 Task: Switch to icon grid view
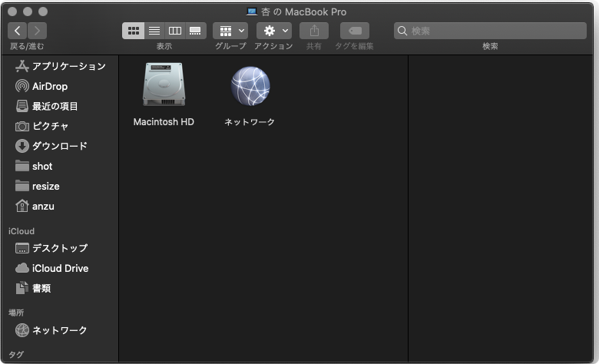coord(134,31)
